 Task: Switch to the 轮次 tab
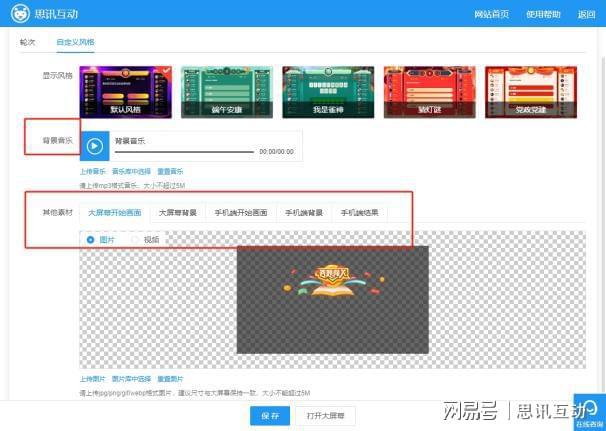pyautogui.click(x=27, y=43)
